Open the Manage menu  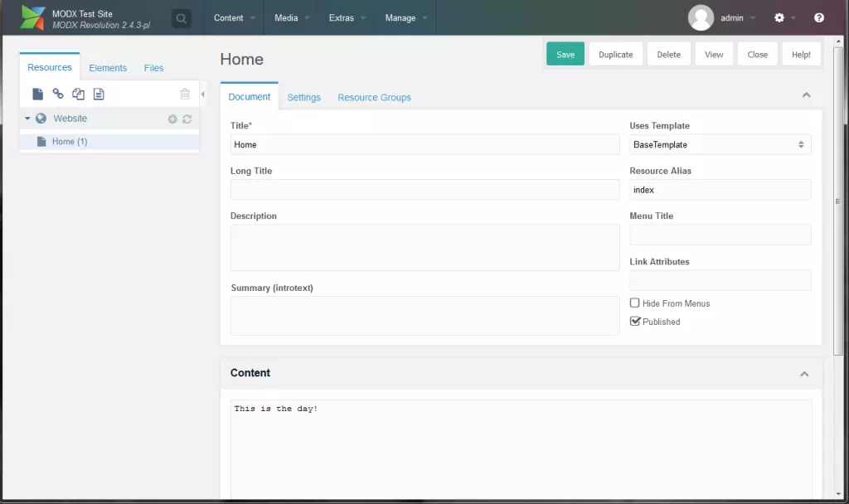pyautogui.click(x=406, y=18)
